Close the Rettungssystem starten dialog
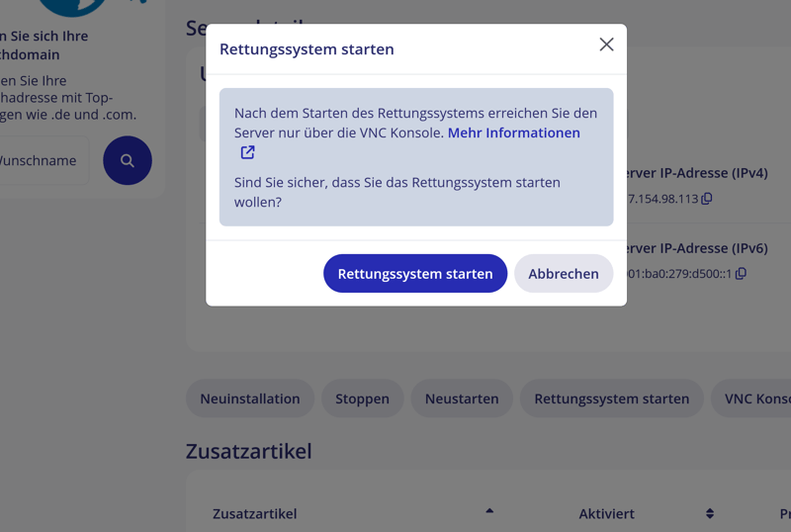Viewport: 791px width, 532px height. [606, 44]
